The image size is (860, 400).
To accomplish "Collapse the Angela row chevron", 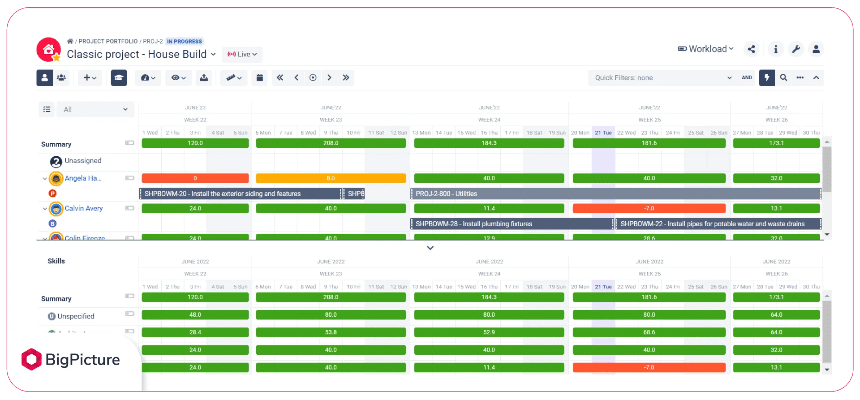I will click(x=44, y=179).
